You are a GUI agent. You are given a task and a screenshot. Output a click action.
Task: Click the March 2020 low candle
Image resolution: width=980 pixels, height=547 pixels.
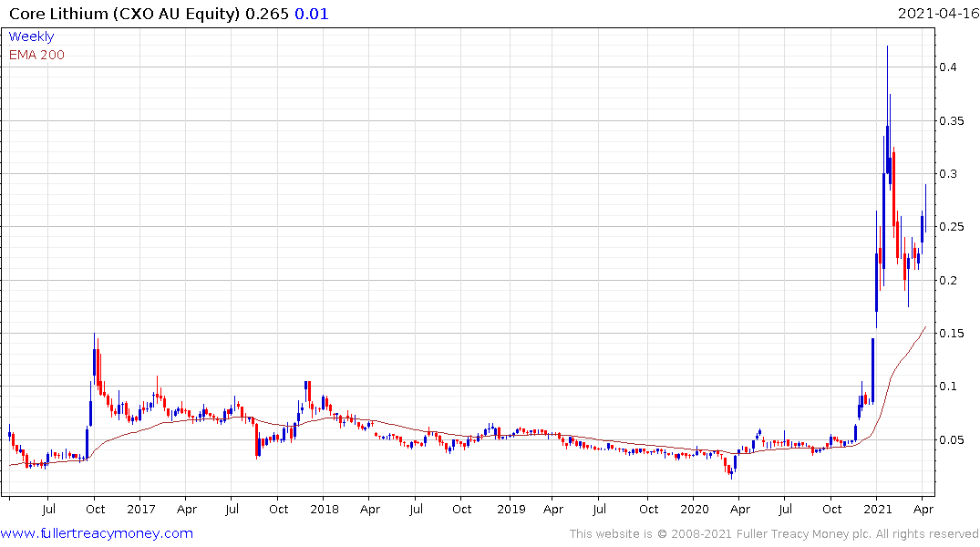tap(731, 472)
